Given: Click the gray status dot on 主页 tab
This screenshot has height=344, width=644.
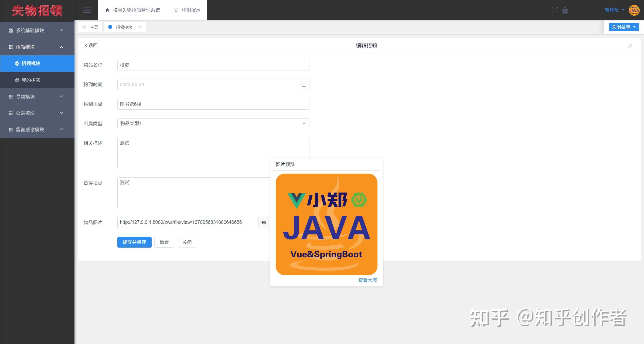Looking at the screenshot, I should click(x=85, y=27).
